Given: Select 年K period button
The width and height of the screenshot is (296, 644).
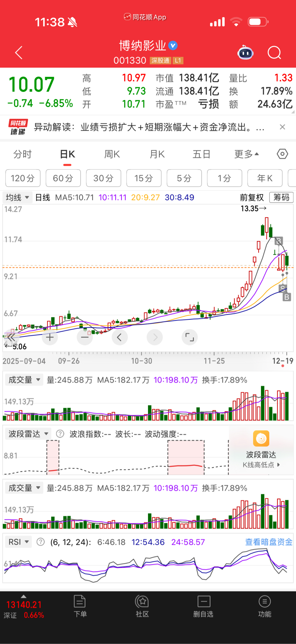Looking at the screenshot, I should pos(265,178).
